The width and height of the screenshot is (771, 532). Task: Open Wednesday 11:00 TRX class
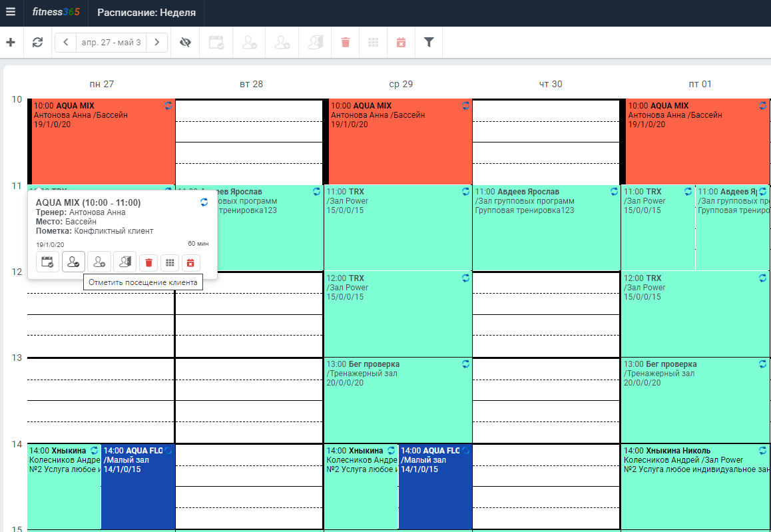pyautogui.click(x=397, y=228)
